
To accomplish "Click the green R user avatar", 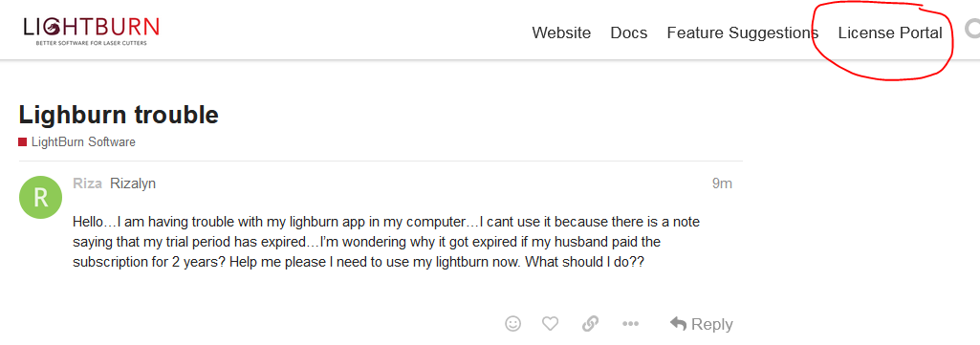I will (x=40, y=197).
